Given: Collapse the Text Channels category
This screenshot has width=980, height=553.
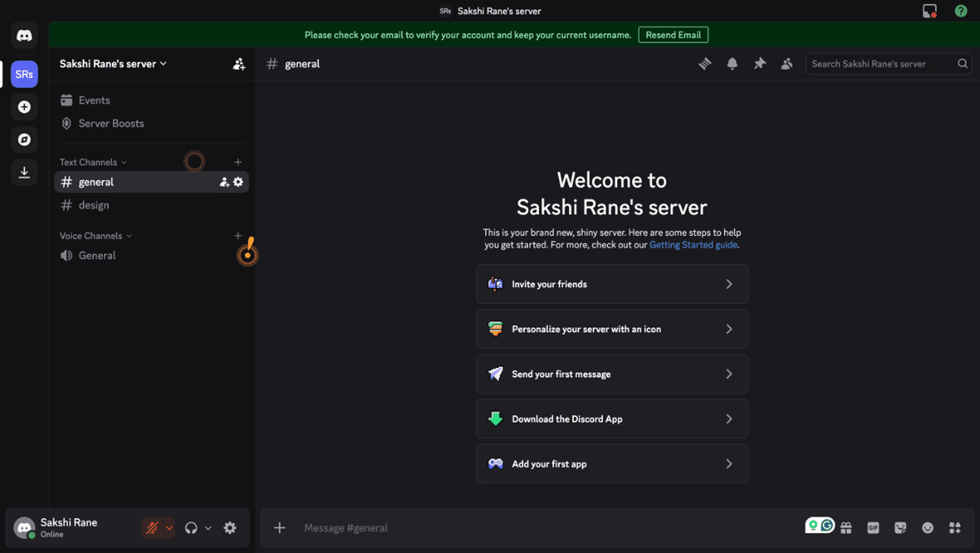Looking at the screenshot, I should (93, 162).
